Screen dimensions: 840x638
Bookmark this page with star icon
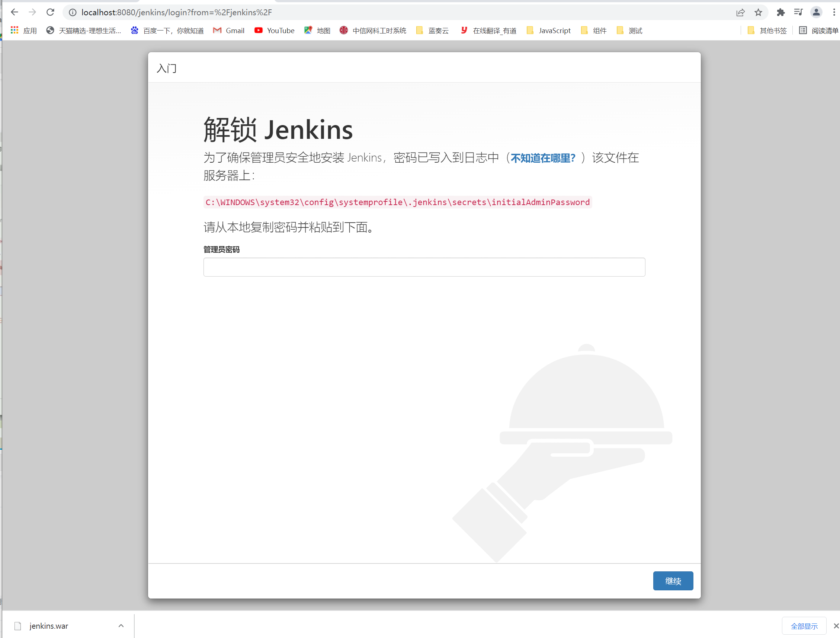click(x=758, y=12)
